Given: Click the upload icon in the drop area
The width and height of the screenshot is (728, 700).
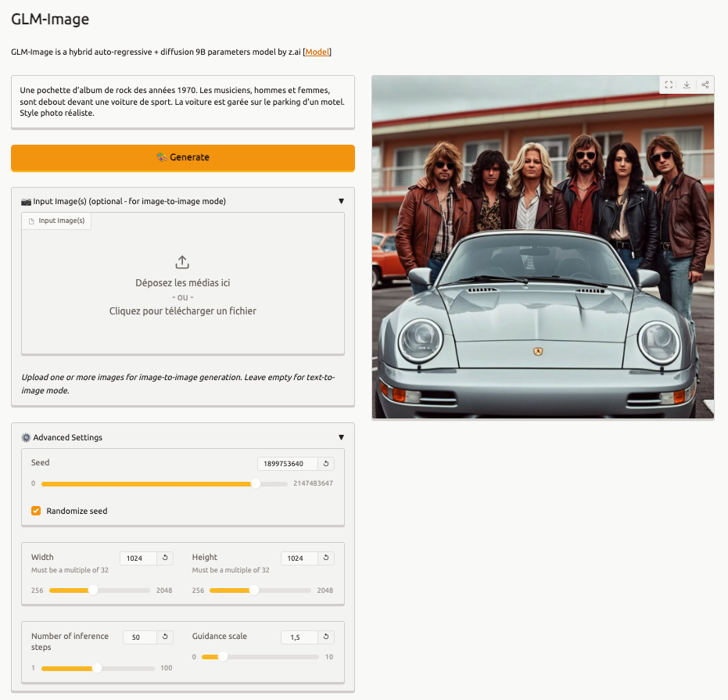Looking at the screenshot, I should tap(182, 262).
